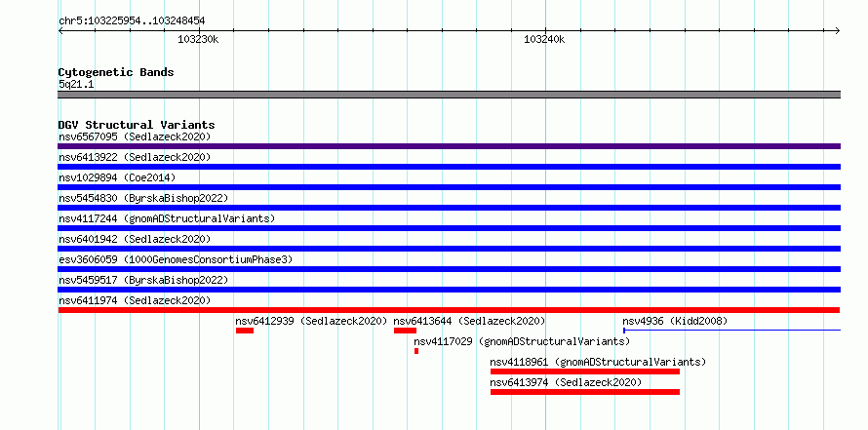Click the chr5:103225954..103248454 coordinate text
Screen dimensions: 868x430
point(132,21)
